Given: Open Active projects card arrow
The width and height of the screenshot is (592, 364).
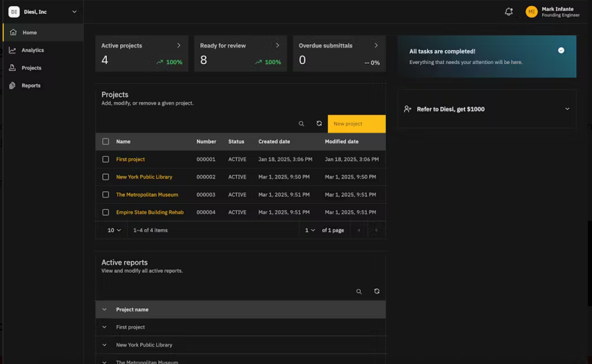Looking at the screenshot, I should pos(178,45).
